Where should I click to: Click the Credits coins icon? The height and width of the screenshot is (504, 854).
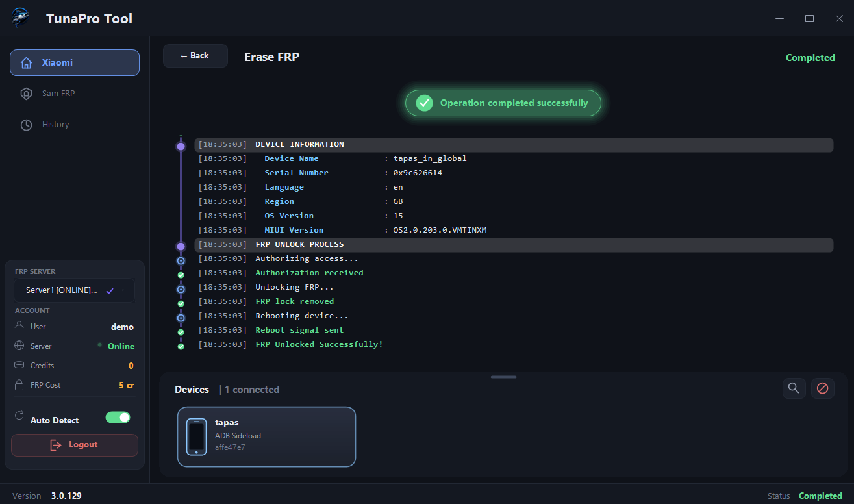point(19,365)
